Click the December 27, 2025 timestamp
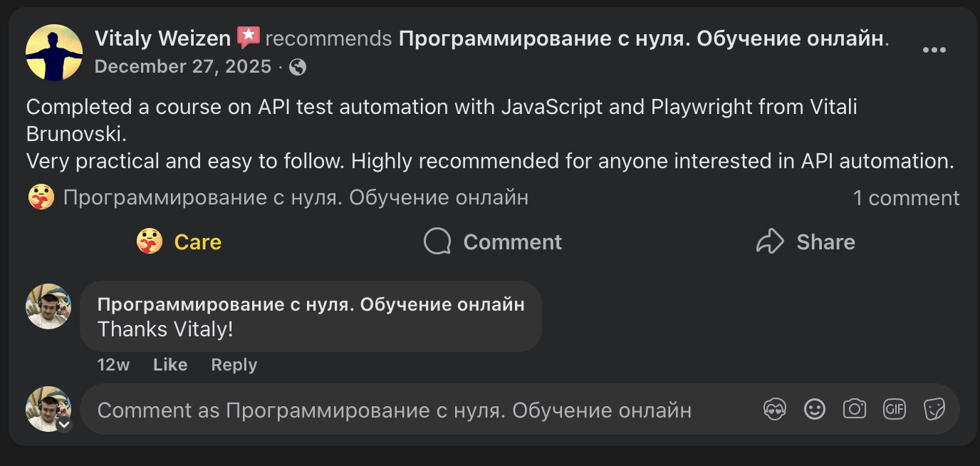Screen dimensions: 980x466 point(183,67)
